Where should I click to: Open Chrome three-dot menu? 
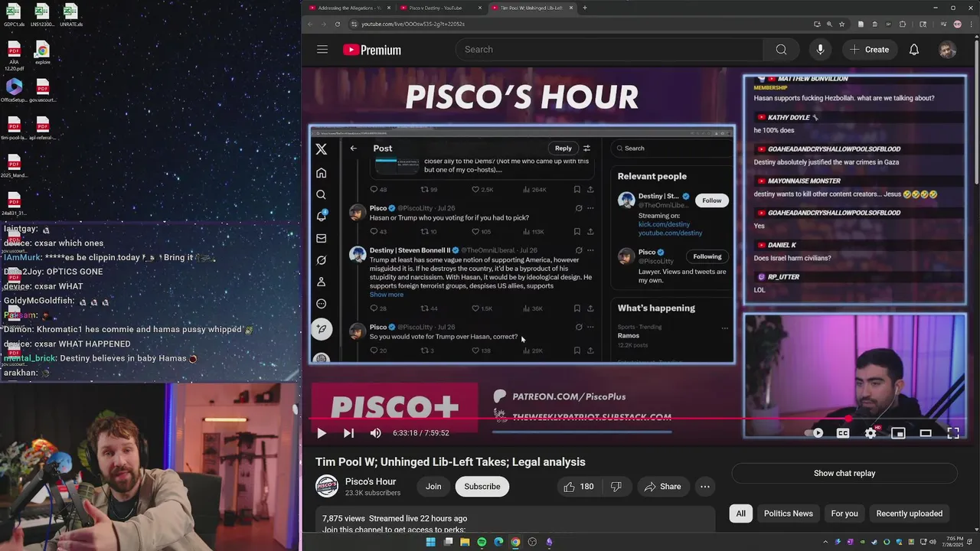(970, 24)
